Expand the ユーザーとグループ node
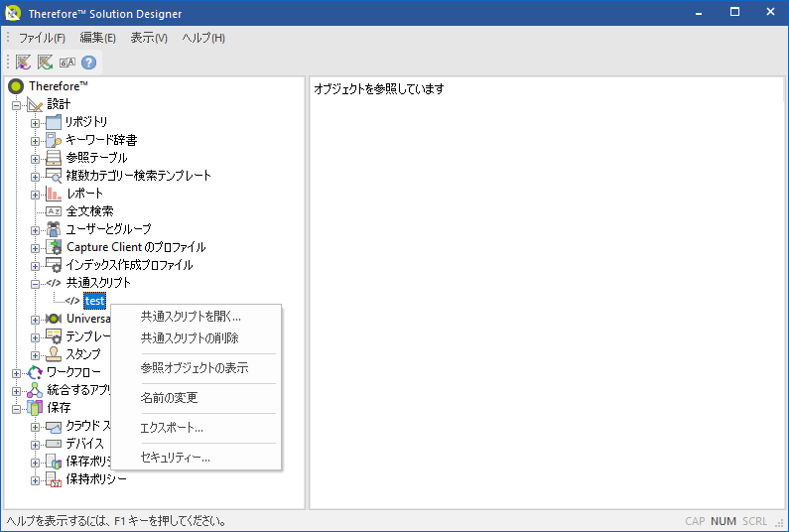The height and width of the screenshot is (532, 789). coord(35,230)
